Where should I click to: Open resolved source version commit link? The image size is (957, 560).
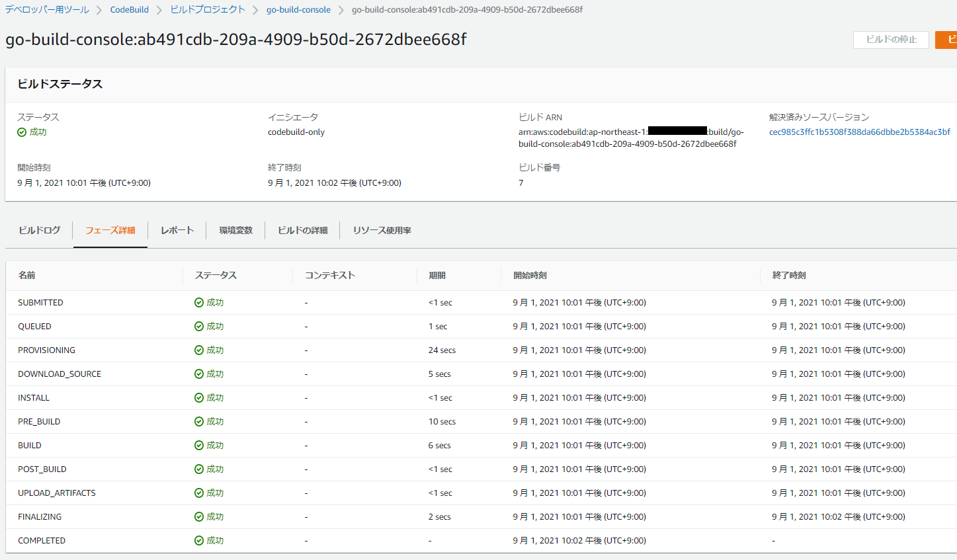pyautogui.click(x=859, y=132)
